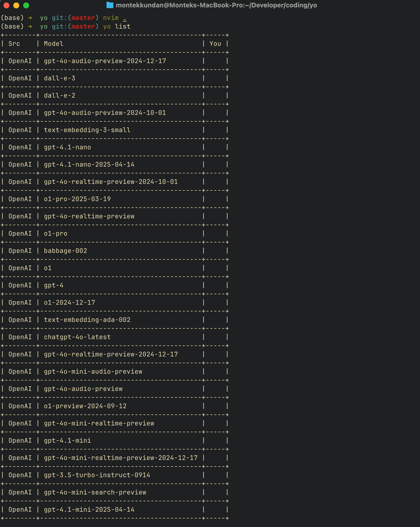Click the o1-pro-2025-03-19 model name
This screenshot has width=420, height=527.
77,199
